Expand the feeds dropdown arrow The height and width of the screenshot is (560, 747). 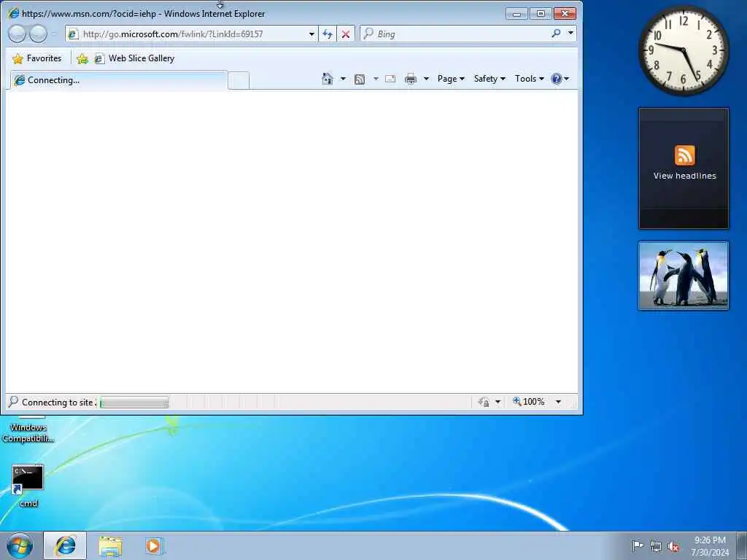click(376, 79)
